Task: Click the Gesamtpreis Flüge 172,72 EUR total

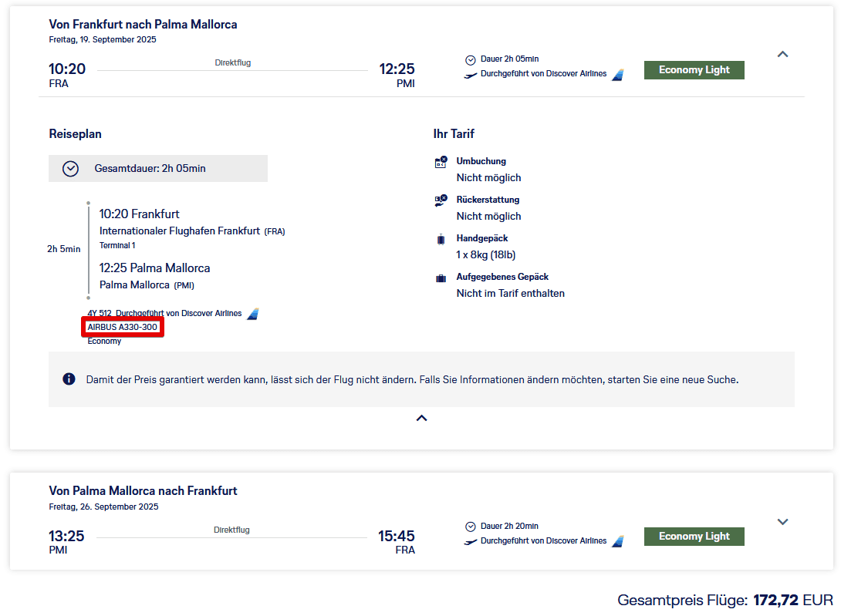Action: click(x=724, y=600)
